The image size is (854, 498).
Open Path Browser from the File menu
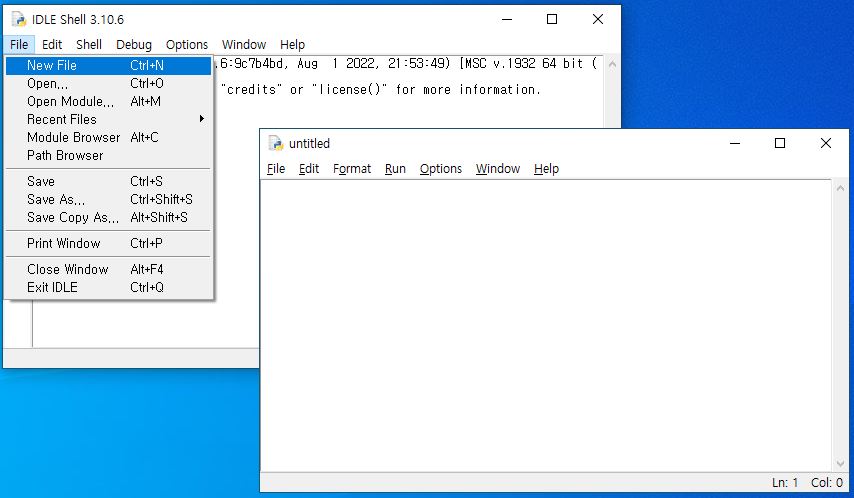108,155
